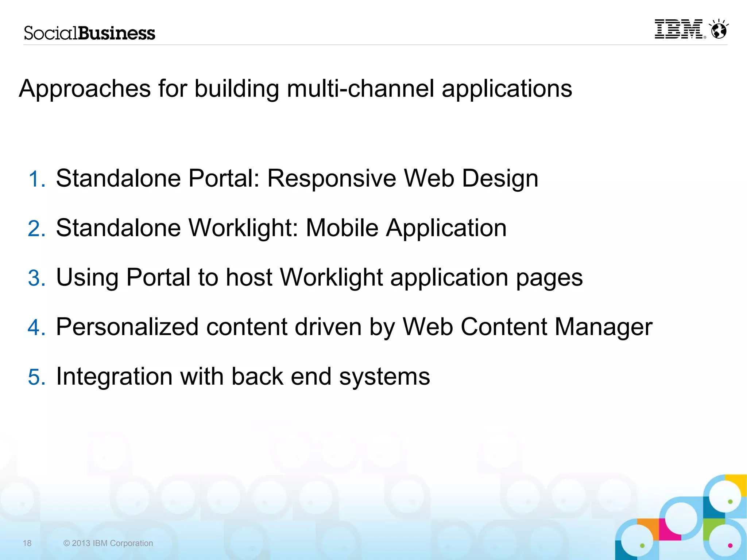Click the slide number 18
Screen dimensions: 747x560
pos(27,543)
